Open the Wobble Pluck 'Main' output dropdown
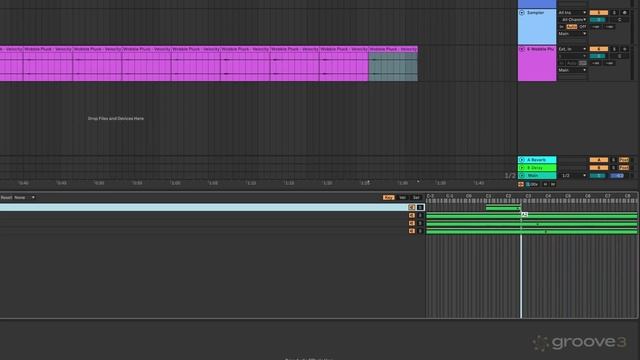 [x=572, y=70]
